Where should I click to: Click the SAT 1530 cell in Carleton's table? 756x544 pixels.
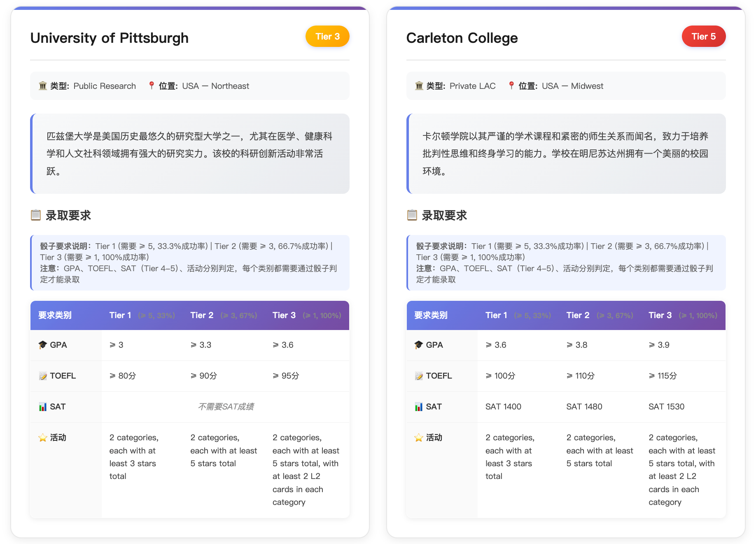click(x=666, y=407)
